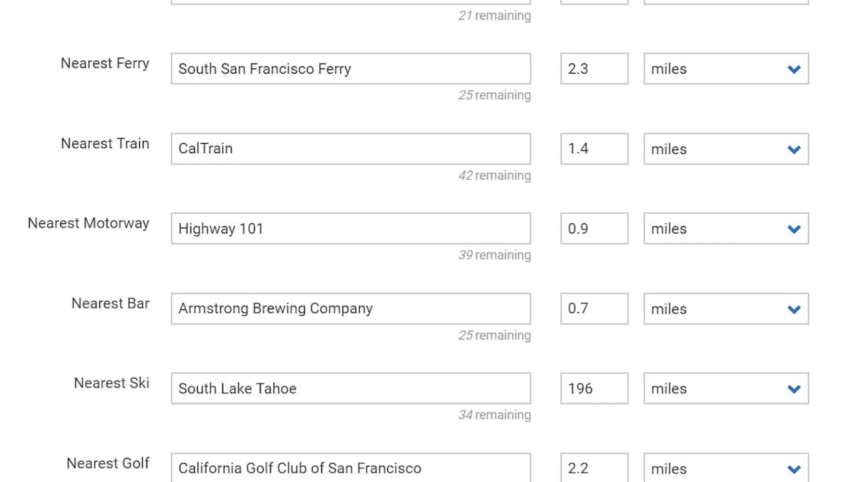Open the Nearest Golf unit dropdown
This screenshot has width=868, height=482.
click(x=725, y=468)
